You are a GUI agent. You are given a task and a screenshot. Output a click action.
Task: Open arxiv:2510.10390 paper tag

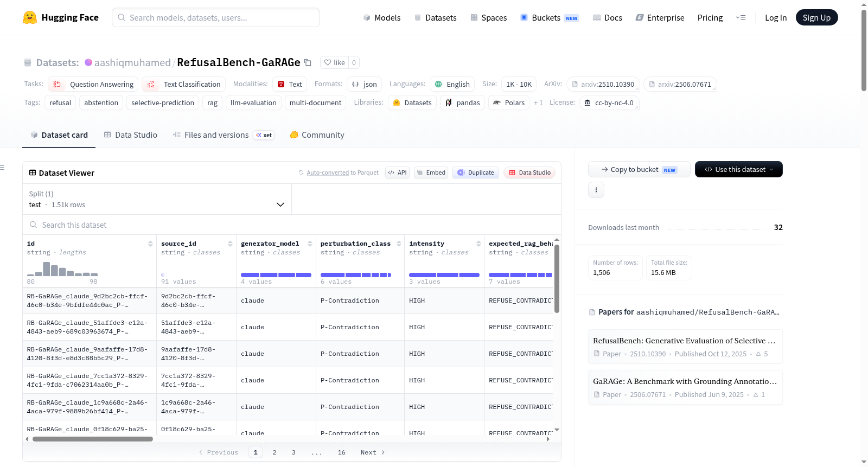point(603,84)
